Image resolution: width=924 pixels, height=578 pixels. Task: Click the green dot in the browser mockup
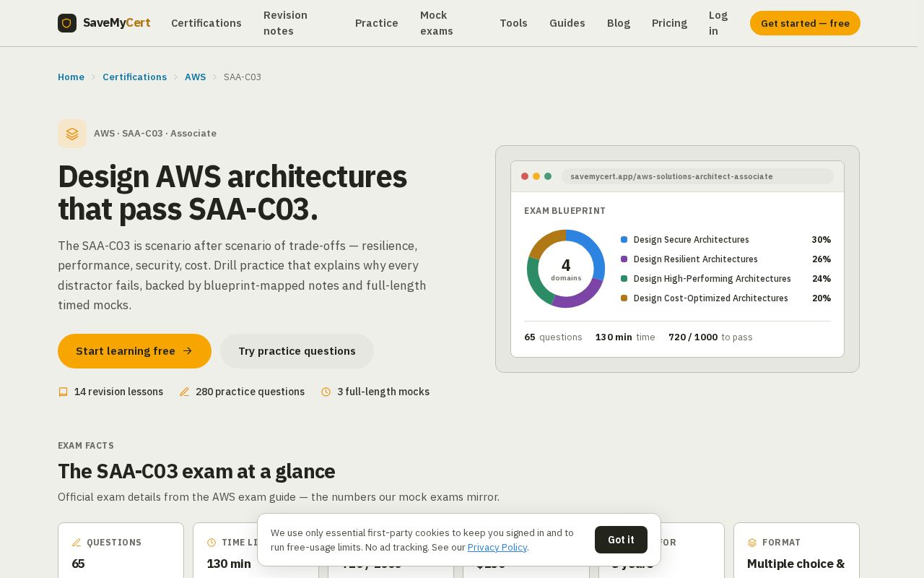tap(548, 176)
